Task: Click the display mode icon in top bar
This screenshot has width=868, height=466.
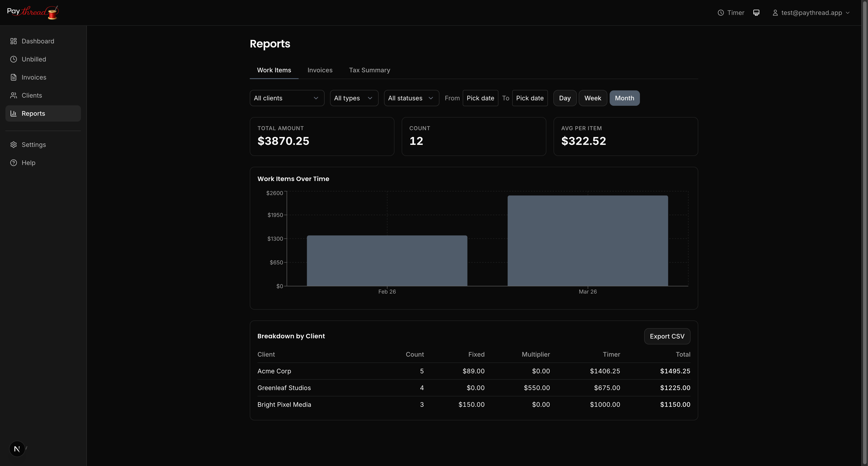Action: (x=757, y=12)
